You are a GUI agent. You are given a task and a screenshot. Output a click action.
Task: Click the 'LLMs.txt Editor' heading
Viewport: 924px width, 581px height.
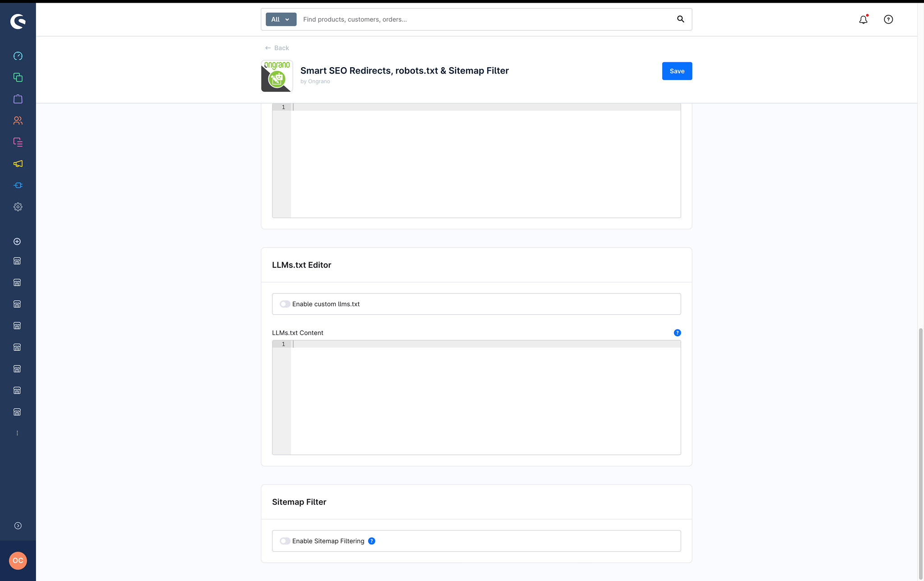[x=301, y=265]
